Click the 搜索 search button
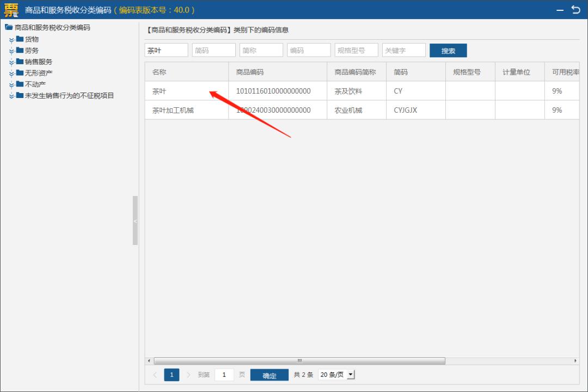588x392 pixels. [448, 50]
